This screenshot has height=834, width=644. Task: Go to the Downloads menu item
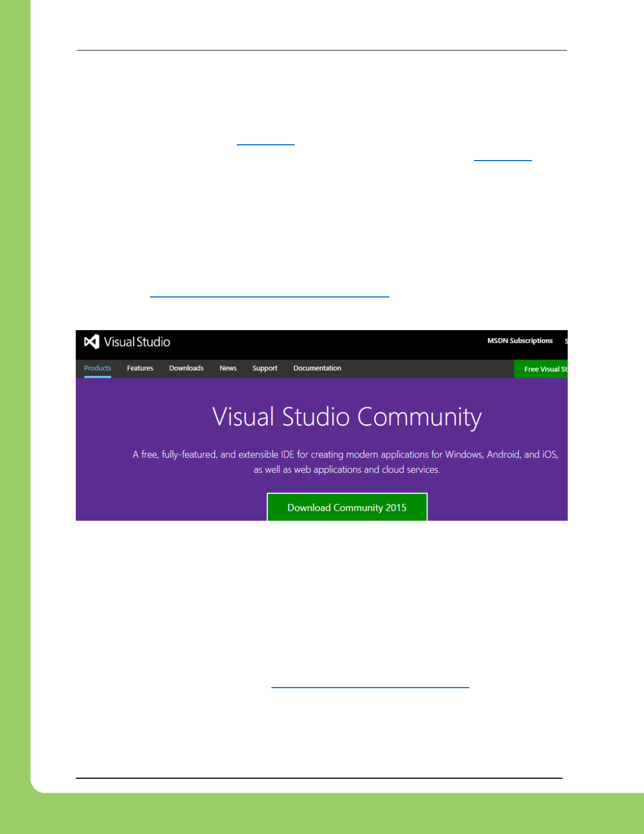[186, 368]
